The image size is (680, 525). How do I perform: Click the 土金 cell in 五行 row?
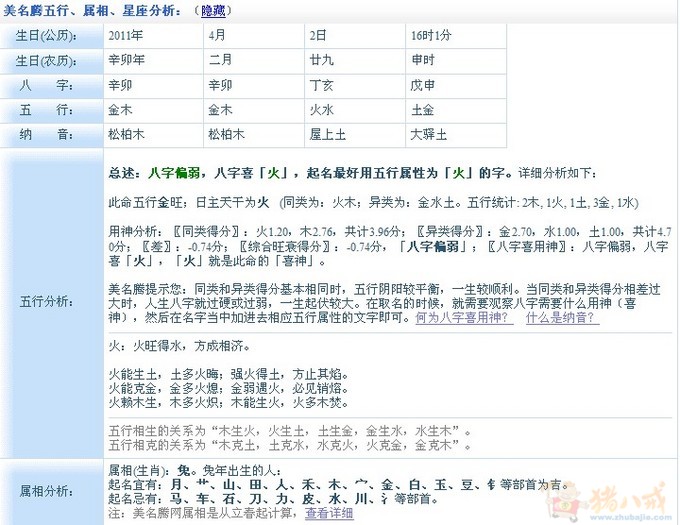(x=456, y=110)
